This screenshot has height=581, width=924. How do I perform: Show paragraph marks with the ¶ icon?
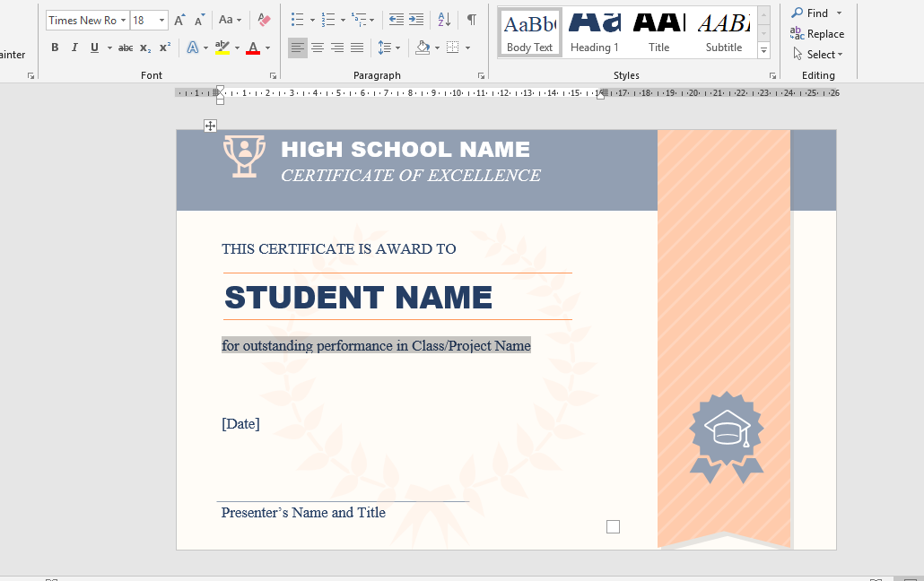471,19
